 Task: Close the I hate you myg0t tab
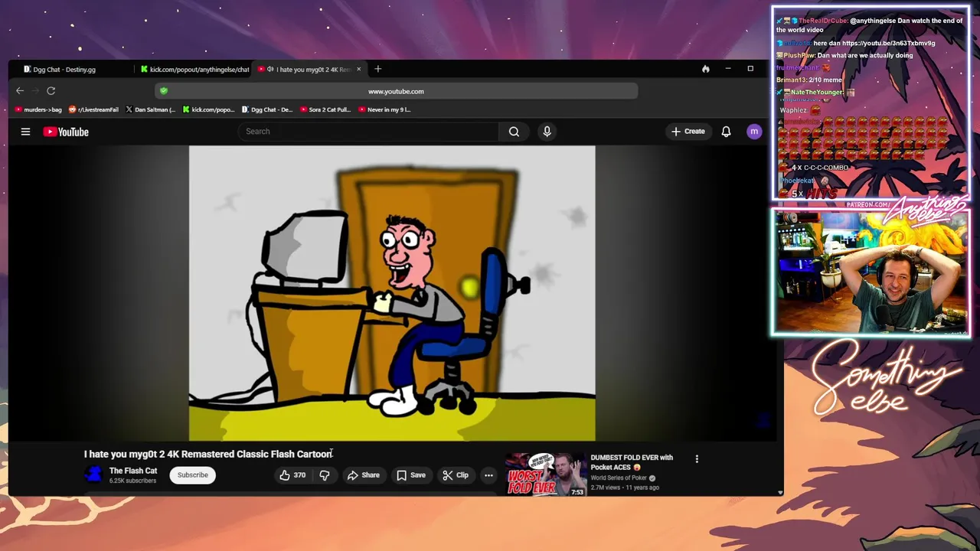tap(358, 69)
